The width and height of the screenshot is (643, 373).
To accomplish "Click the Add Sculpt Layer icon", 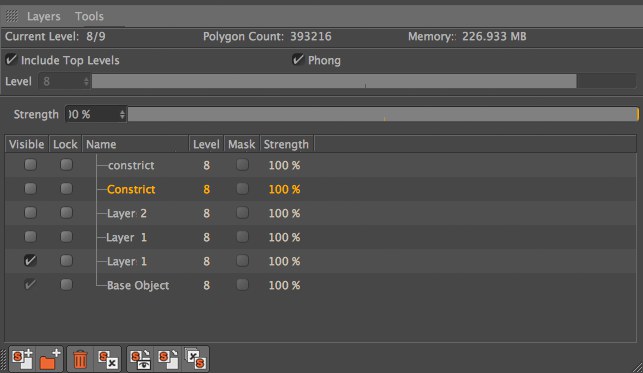I will (22, 359).
